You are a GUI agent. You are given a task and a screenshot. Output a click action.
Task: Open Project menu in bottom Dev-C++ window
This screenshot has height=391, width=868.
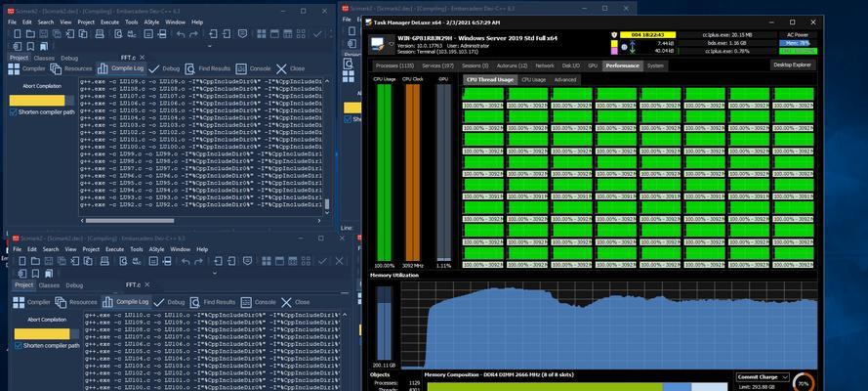[x=91, y=250]
